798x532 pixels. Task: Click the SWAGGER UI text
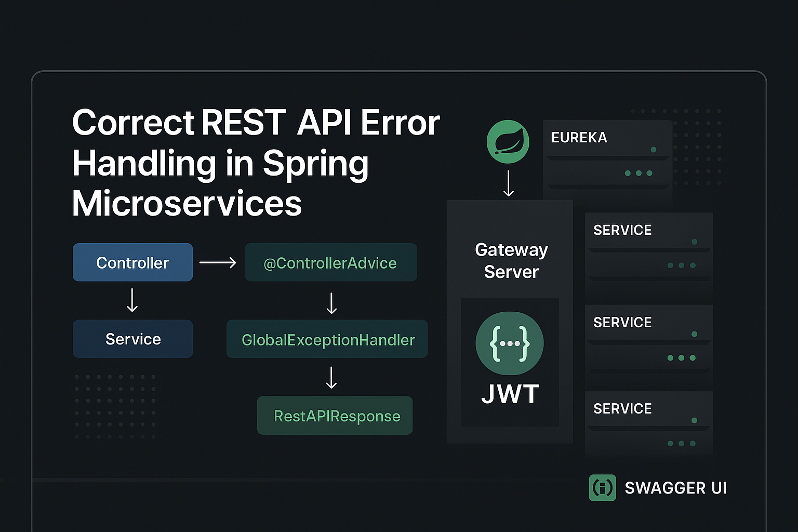(x=675, y=488)
